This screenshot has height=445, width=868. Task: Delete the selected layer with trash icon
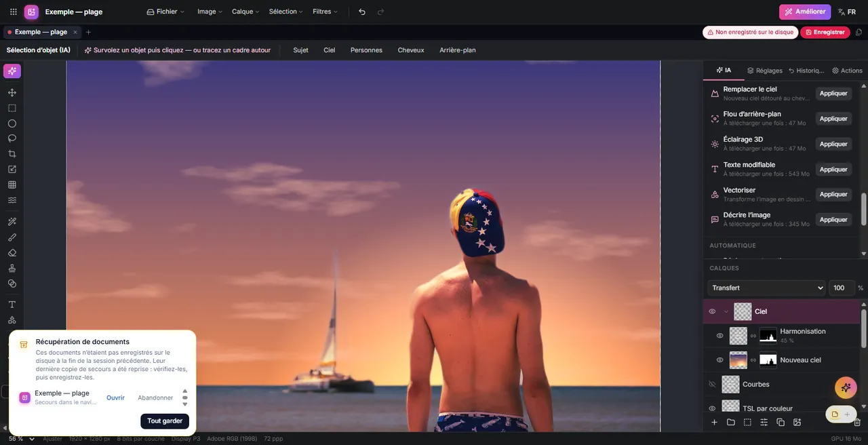(x=857, y=422)
